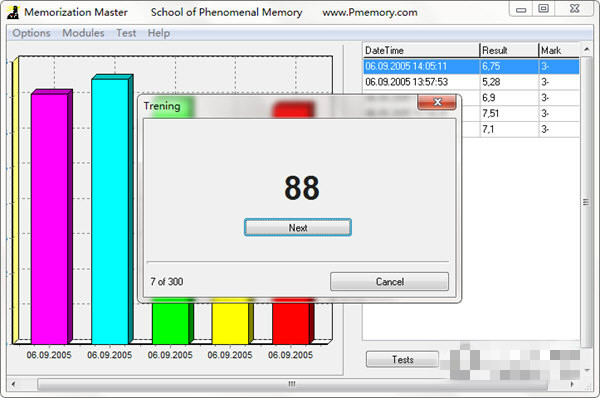Open the Options menu
This screenshot has height=398, width=600.
tap(31, 33)
